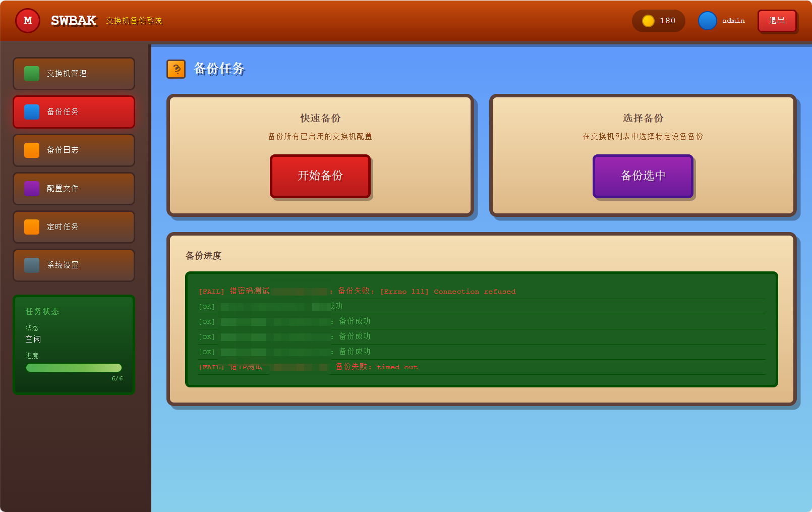Click the green 交换机管理 sidebar icon
The width and height of the screenshot is (812, 512).
(x=32, y=74)
